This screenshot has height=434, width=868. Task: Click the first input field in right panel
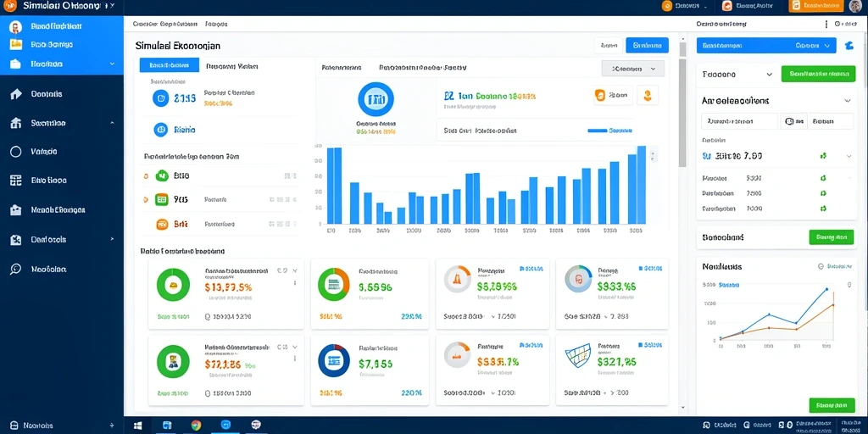739,121
